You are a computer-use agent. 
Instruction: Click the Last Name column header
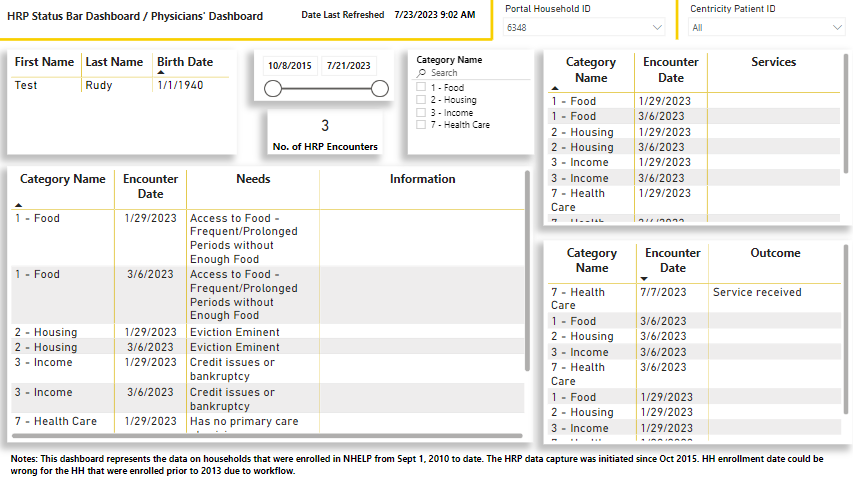click(x=114, y=62)
